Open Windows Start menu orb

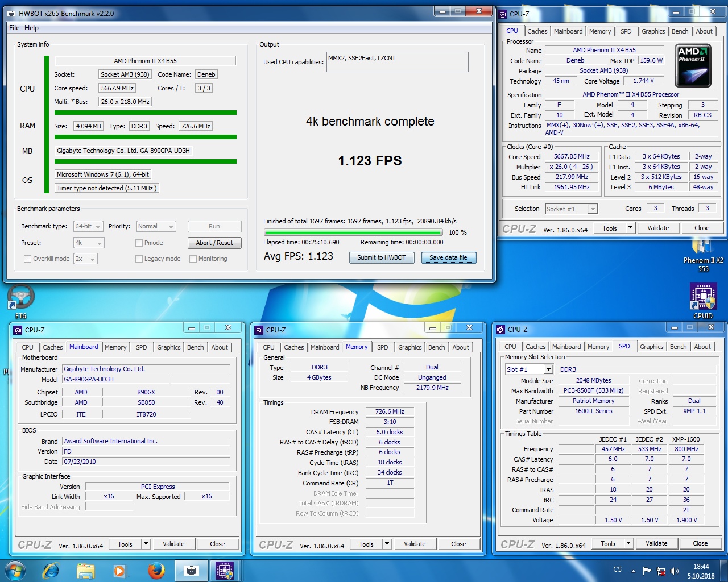click(x=15, y=570)
